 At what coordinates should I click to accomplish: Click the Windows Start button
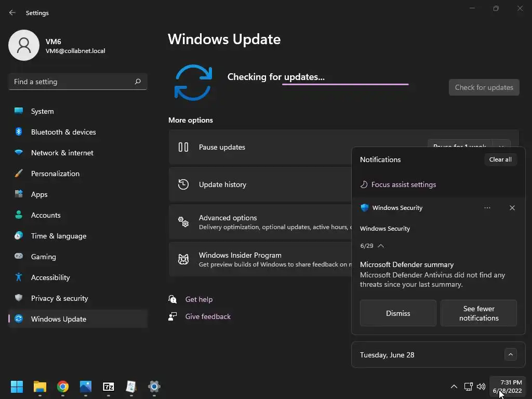click(x=17, y=387)
